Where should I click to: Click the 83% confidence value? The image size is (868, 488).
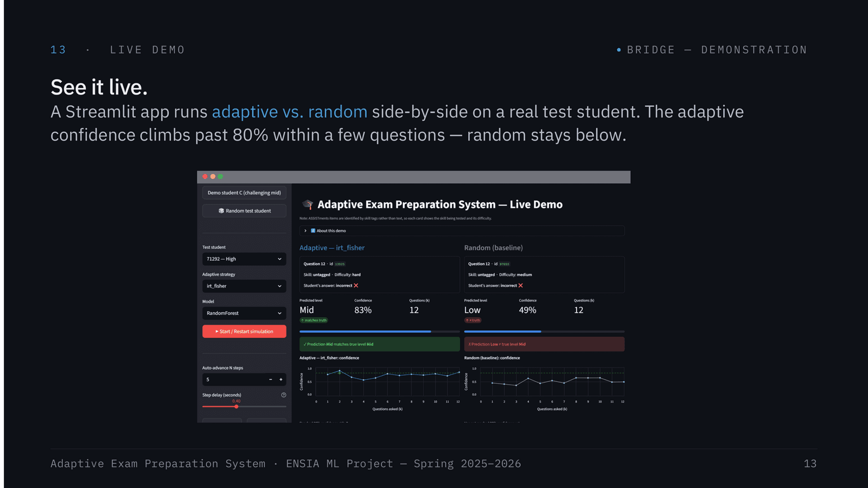pos(363,310)
